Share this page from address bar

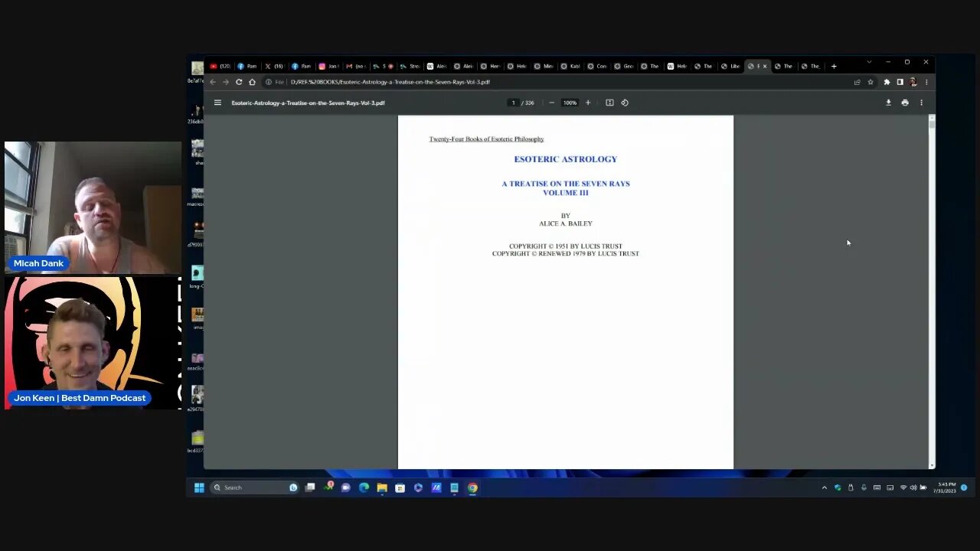pos(857,82)
